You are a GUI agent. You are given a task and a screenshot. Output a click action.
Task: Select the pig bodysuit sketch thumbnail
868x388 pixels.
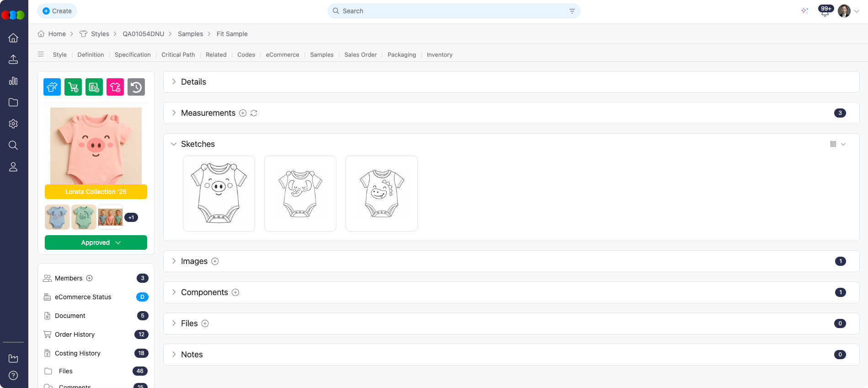[x=219, y=193]
